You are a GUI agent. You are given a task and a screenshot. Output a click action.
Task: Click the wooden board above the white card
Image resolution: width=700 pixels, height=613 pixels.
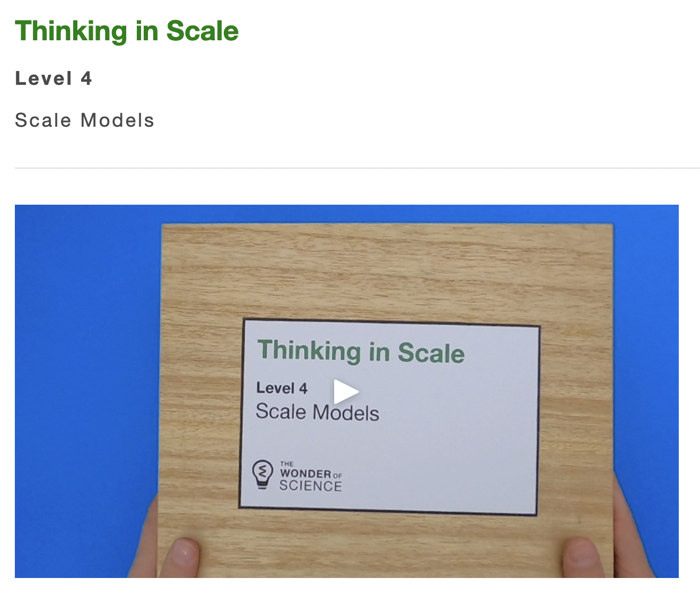tap(387, 272)
